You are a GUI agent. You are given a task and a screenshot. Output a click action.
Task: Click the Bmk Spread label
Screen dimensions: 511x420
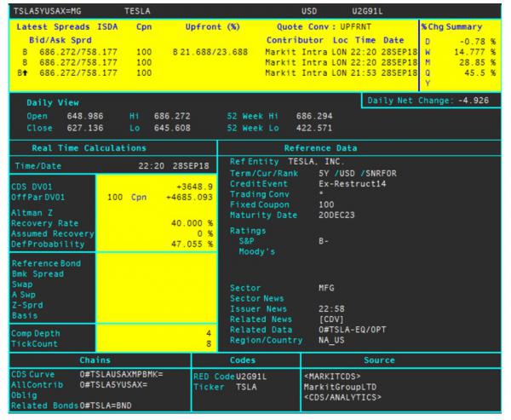coord(37,273)
